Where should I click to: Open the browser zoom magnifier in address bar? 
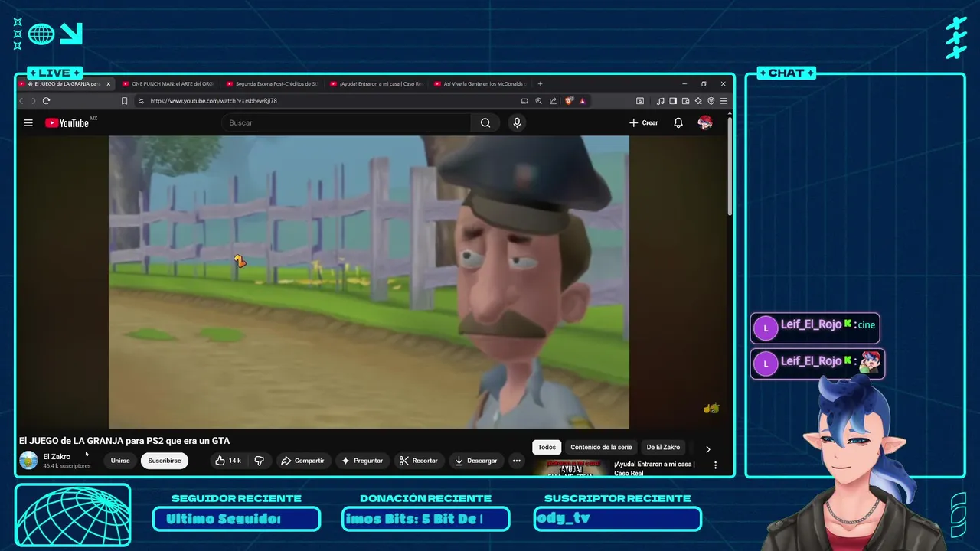pyautogui.click(x=539, y=101)
